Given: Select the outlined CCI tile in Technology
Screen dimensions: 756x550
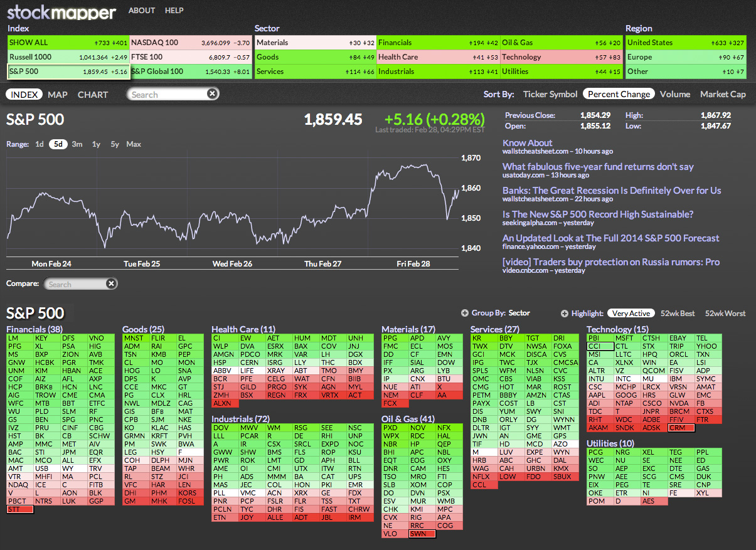Looking at the screenshot, I should [x=600, y=346].
